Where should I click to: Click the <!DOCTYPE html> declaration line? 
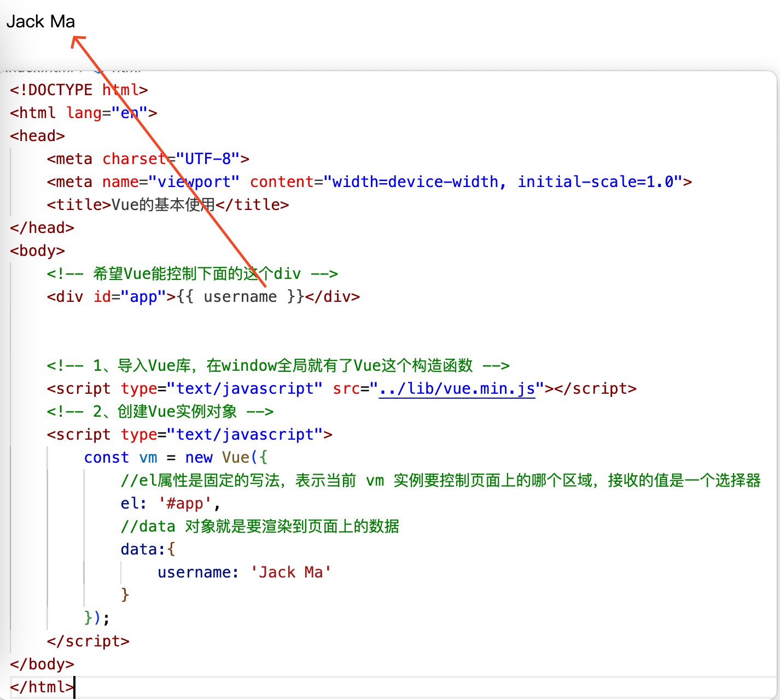coord(79,90)
